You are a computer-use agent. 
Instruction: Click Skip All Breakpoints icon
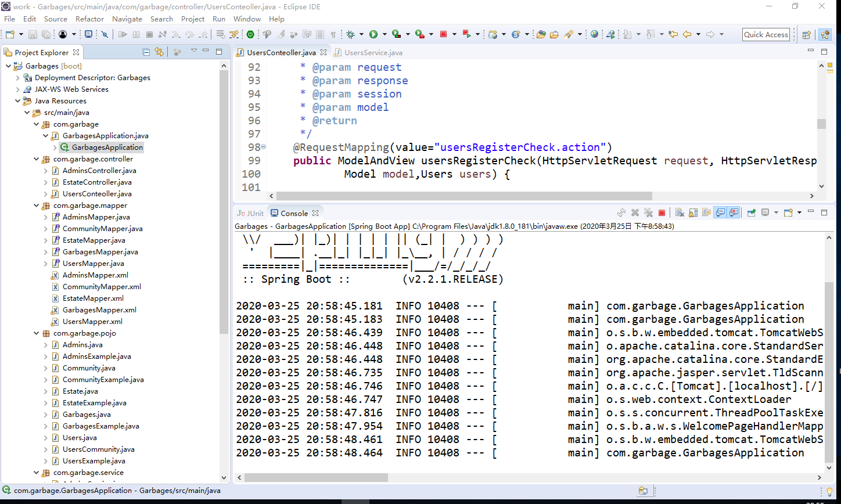(x=105, y=35)
